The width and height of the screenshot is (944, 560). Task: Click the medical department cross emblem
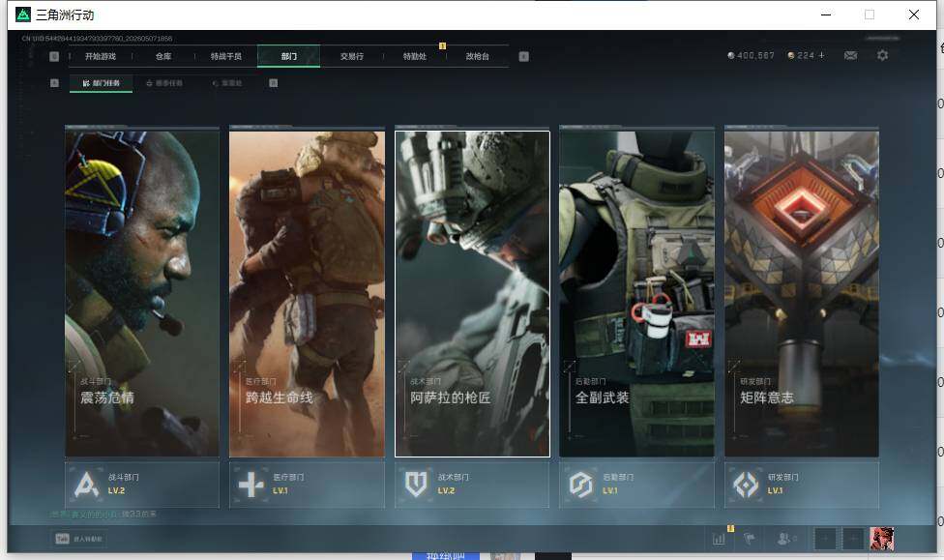coord(251,485)
